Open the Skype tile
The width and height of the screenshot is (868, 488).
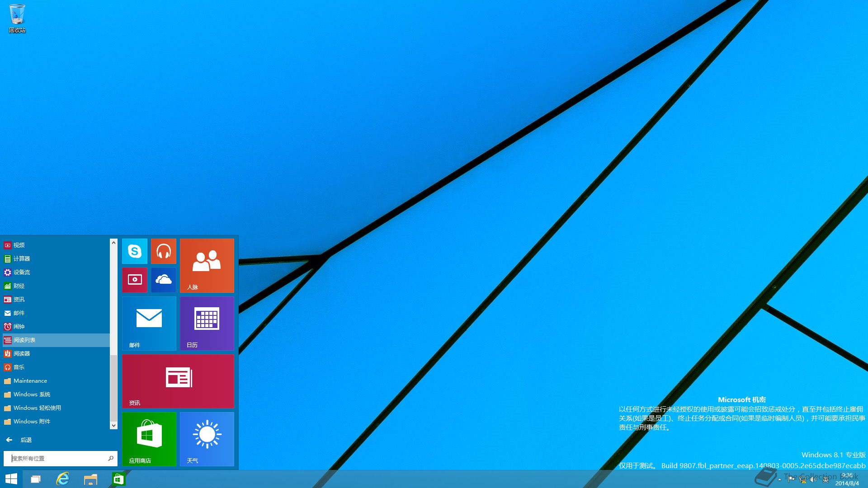point(135,251)
